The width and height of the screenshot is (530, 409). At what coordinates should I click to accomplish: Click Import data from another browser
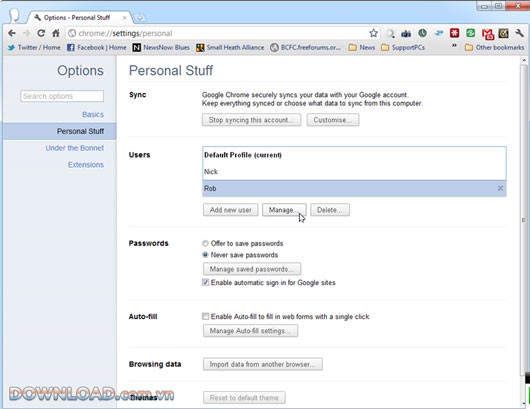pyautogui.click(x=263, y=364)
